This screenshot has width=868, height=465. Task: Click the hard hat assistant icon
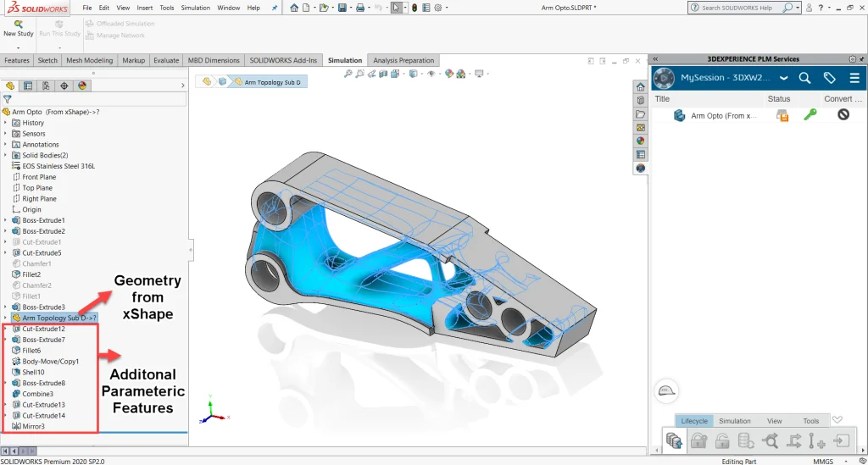coord(668,390)
